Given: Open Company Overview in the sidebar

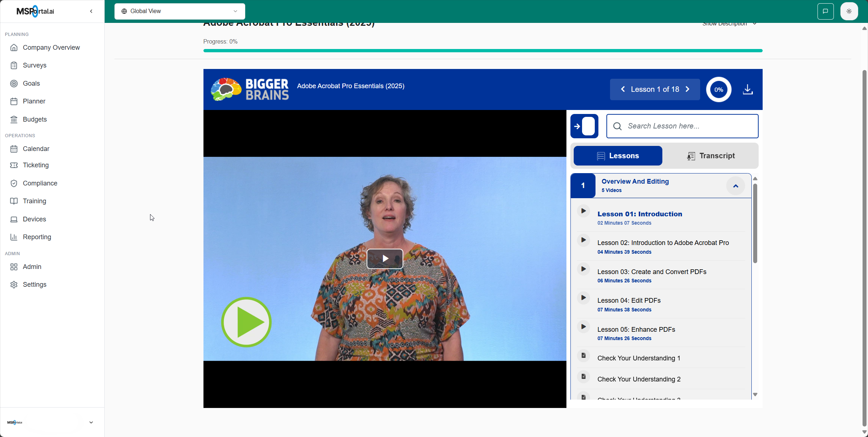Looking at the screenshot, I should (x=51, y=48).
